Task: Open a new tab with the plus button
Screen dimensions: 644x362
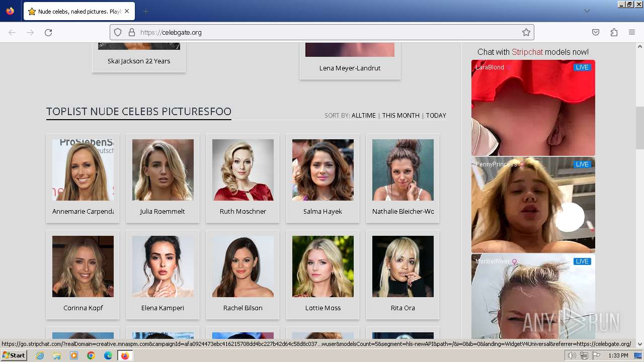Action: 145,11
